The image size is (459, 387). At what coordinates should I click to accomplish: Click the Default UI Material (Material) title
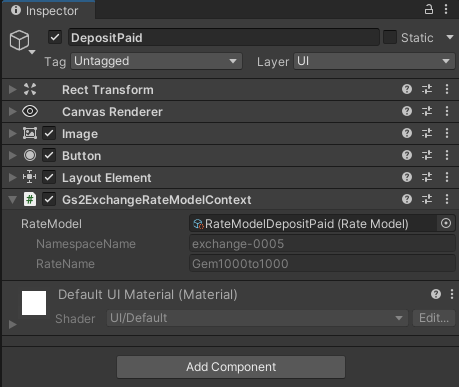tap(148, 295)
